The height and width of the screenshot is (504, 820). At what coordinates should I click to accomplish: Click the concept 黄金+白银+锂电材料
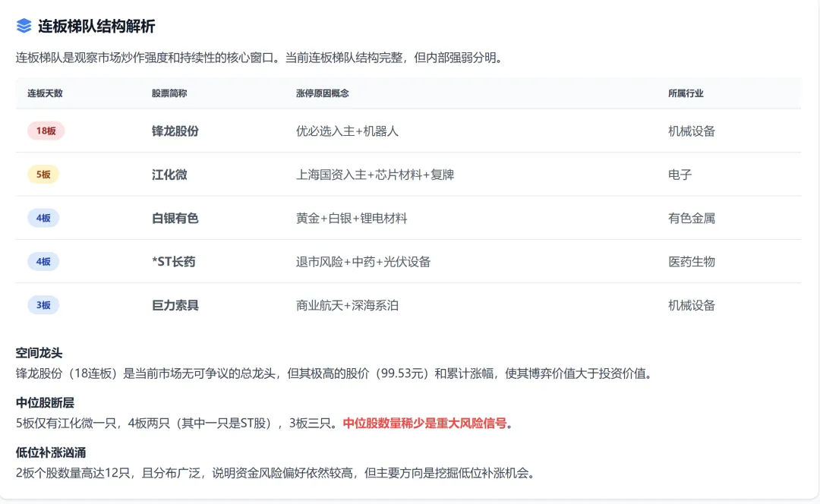pyautogui.click(x=352, y=218)
